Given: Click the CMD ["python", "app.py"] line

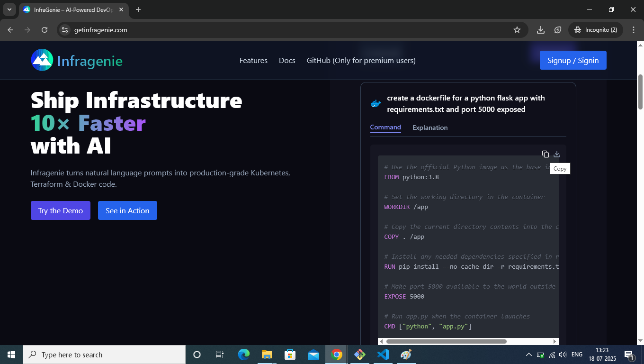Looking at the screenshot, I should pyautogui.click(x=428, y=326).
